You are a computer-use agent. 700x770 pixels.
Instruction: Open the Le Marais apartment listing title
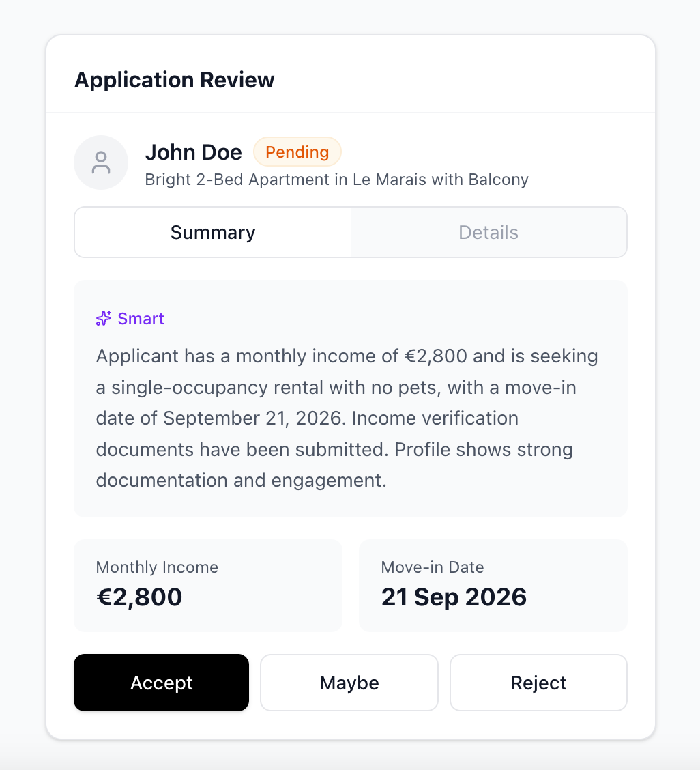click(x=336, y=180)
